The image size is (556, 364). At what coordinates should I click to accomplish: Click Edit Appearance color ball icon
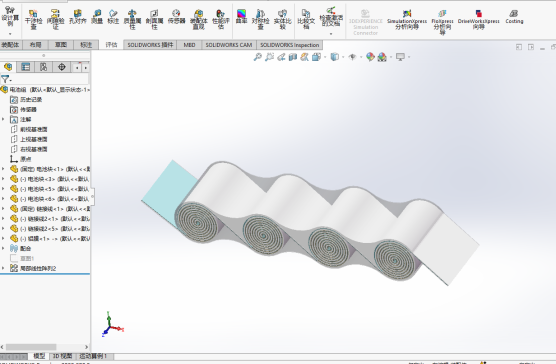click(x=370, y=57)
